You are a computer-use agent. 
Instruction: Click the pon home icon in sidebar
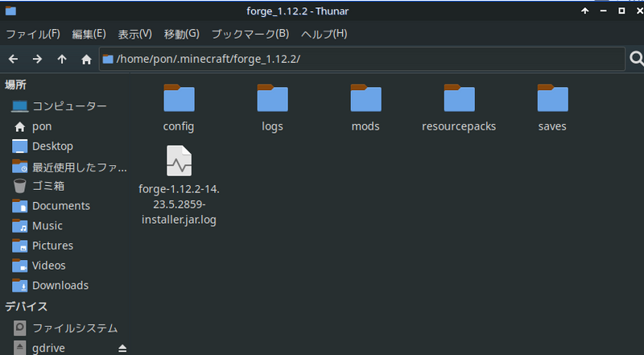(19, 127)
